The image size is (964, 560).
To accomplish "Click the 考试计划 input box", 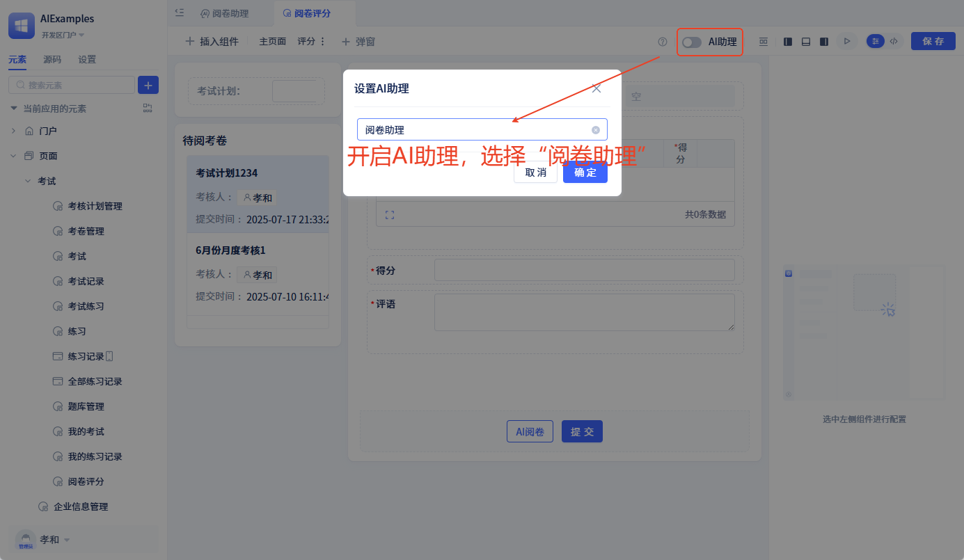I will (x=294, y=91).
